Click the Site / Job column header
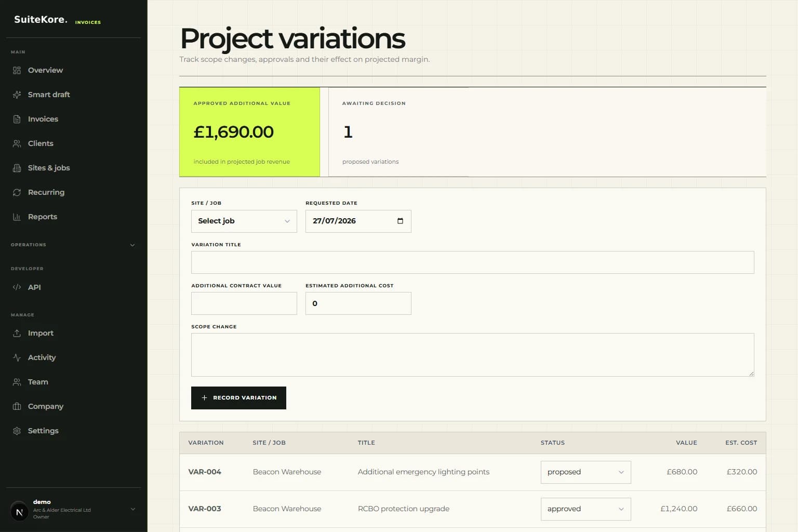798x532 pixels. tap(269, 443)
